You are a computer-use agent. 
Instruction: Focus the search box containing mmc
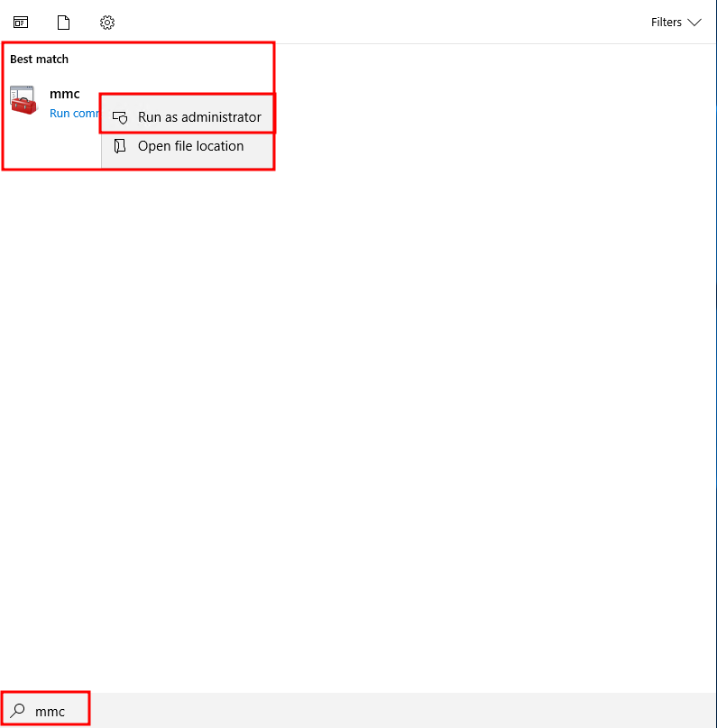tap(51, 712)
